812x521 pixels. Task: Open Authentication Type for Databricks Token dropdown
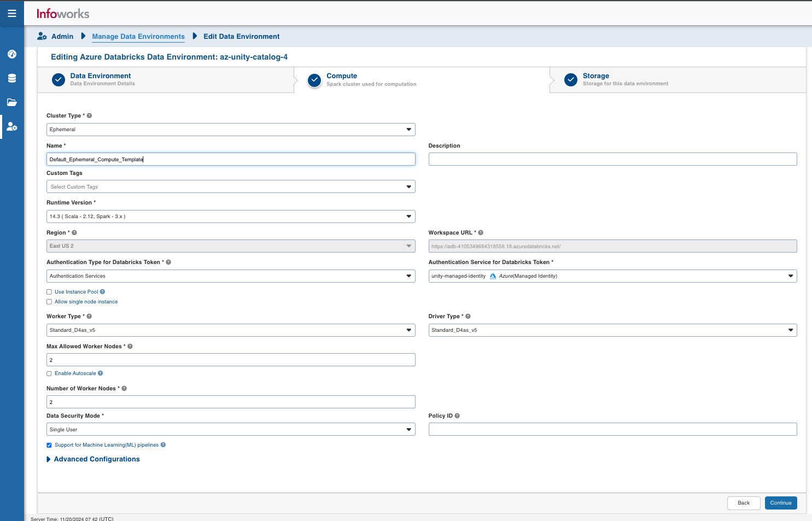pos(231,276)
